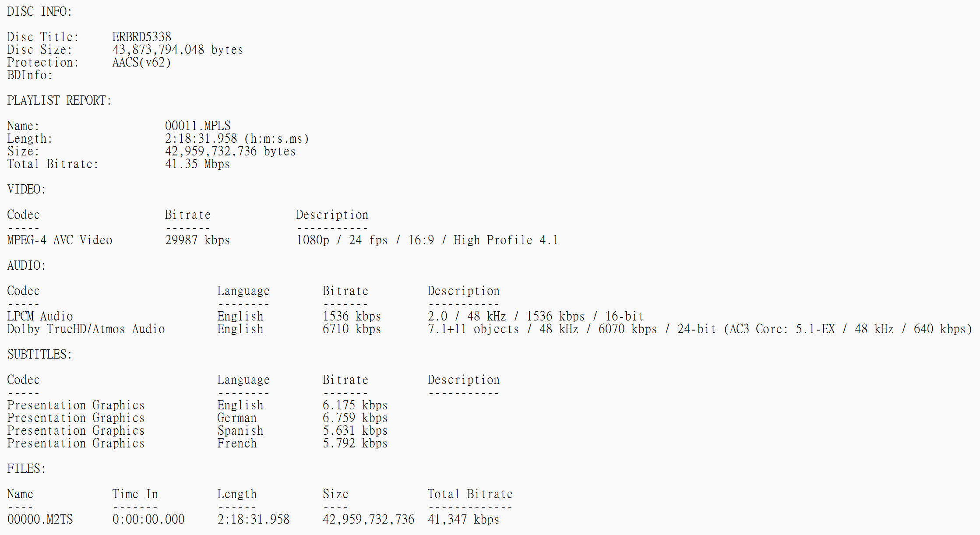Click the 7.1+11 objects description text

coord(700,329)
